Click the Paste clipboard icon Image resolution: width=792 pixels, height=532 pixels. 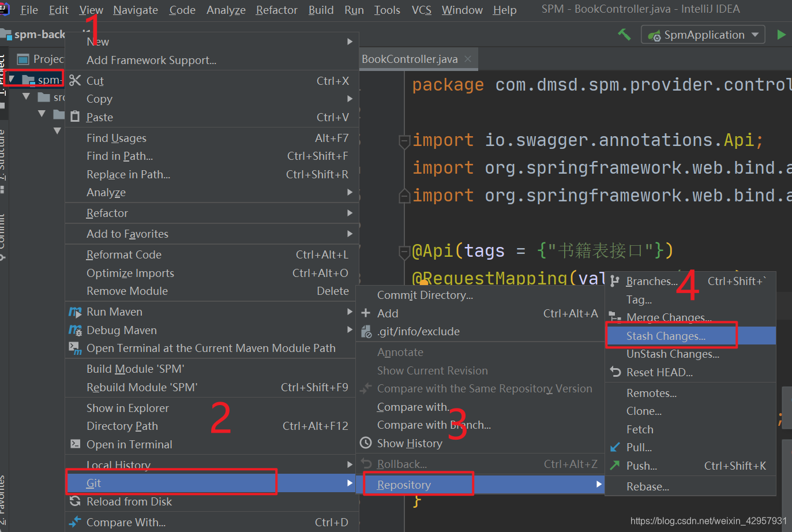pyautogui.click(x=75, y=117)
